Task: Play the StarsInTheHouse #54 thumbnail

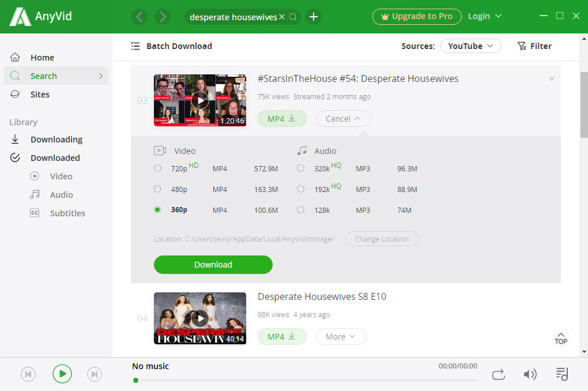Action: (200, 100)
